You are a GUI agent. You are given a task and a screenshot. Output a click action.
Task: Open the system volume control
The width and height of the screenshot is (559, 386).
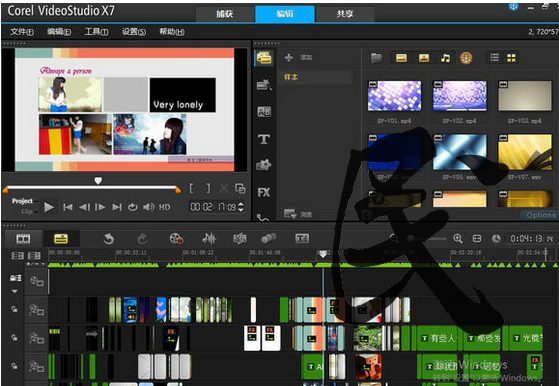(x=149, y=207)
